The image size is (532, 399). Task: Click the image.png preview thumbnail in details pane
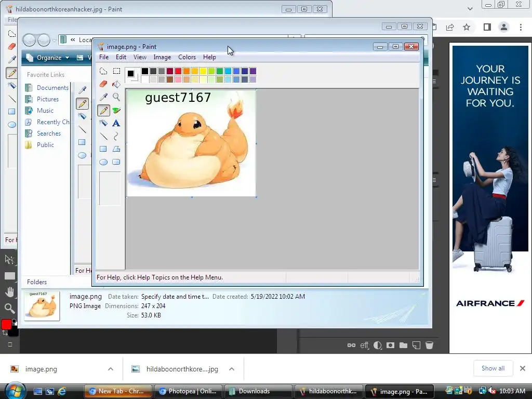point(42,305)
